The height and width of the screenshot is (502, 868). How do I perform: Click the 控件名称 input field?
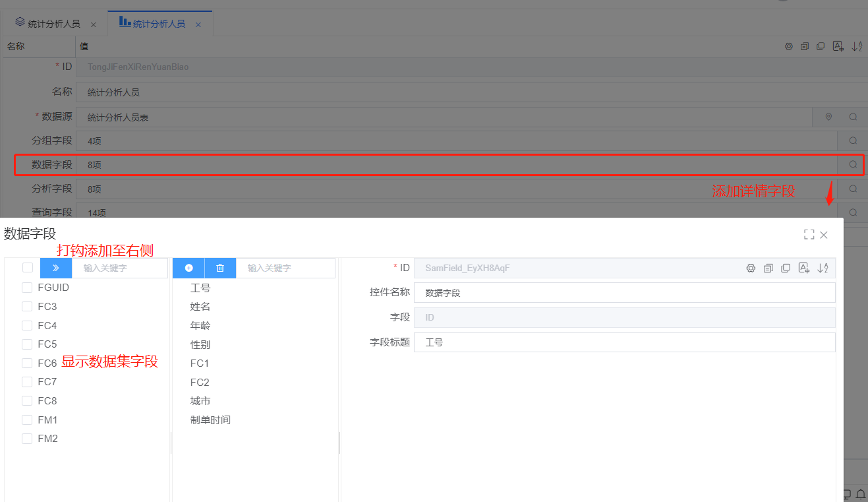click(623, 292)
